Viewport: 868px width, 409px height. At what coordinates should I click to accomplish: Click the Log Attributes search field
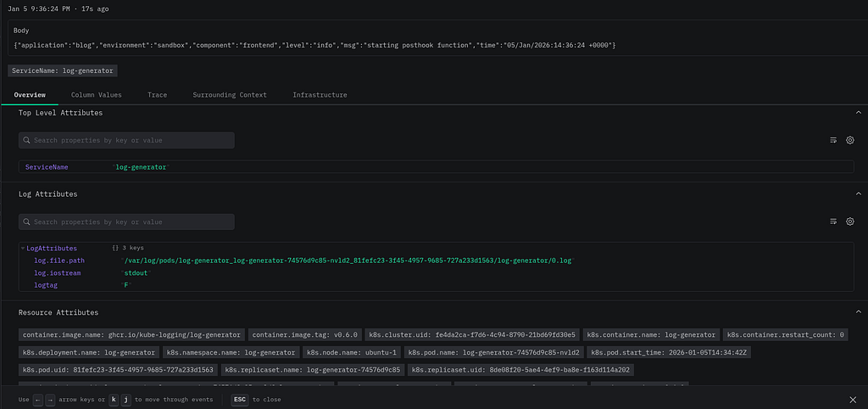[x=126, y=221]
